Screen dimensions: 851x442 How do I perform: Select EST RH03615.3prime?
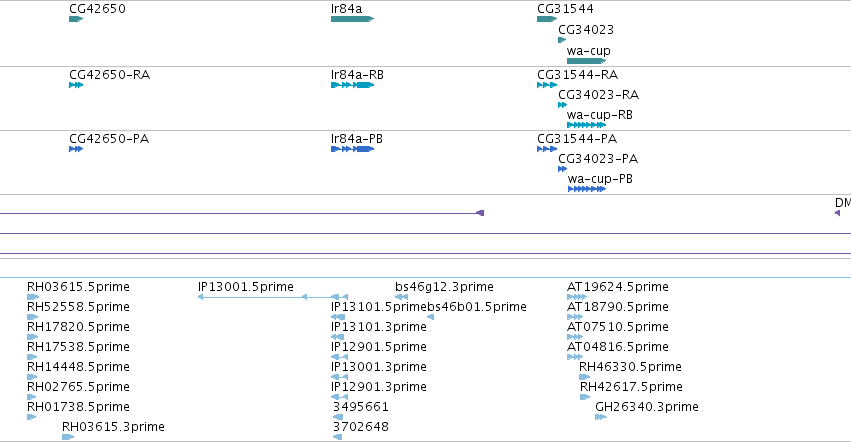pos(113,427)
